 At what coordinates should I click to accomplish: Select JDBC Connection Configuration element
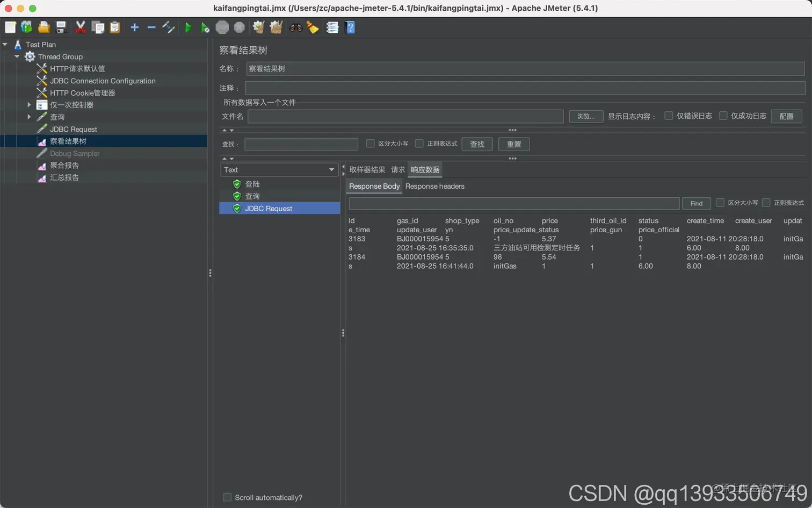click(103, 81)
